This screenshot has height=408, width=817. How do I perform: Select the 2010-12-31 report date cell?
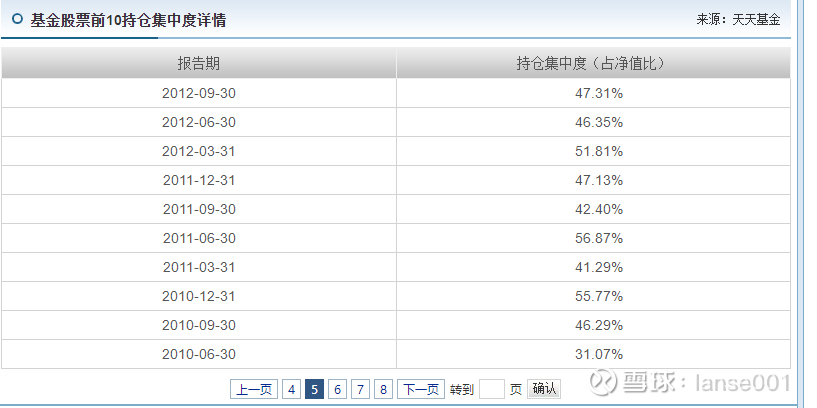click(x=198, y=296)
